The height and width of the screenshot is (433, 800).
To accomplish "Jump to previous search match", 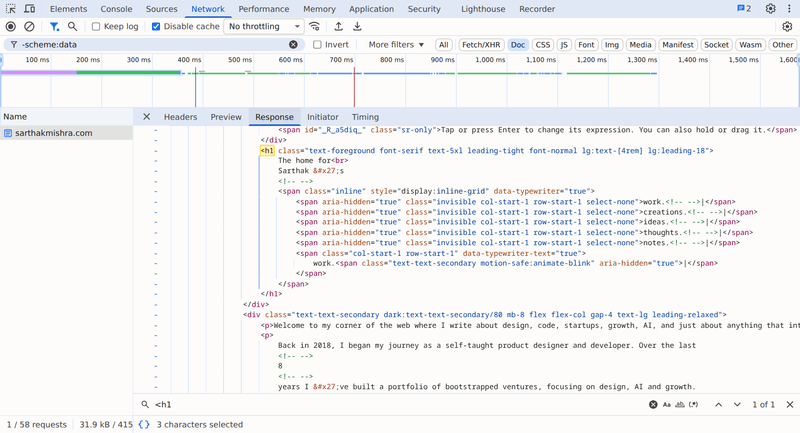I will [718, 404].
